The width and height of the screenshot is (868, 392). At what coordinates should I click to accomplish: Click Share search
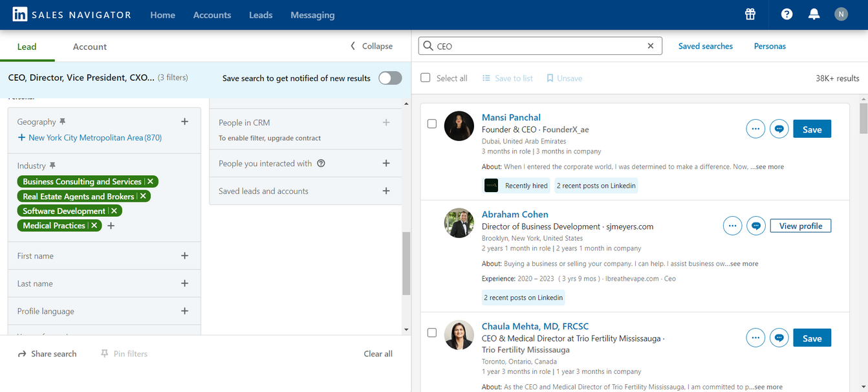tap(47, 354)
